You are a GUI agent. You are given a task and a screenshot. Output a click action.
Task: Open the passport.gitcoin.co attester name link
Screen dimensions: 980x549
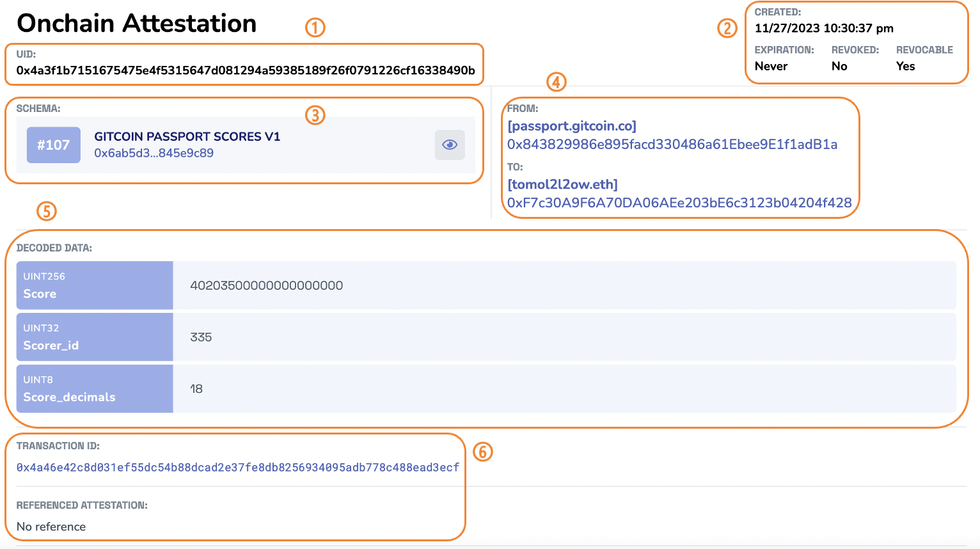pos(571,126)
